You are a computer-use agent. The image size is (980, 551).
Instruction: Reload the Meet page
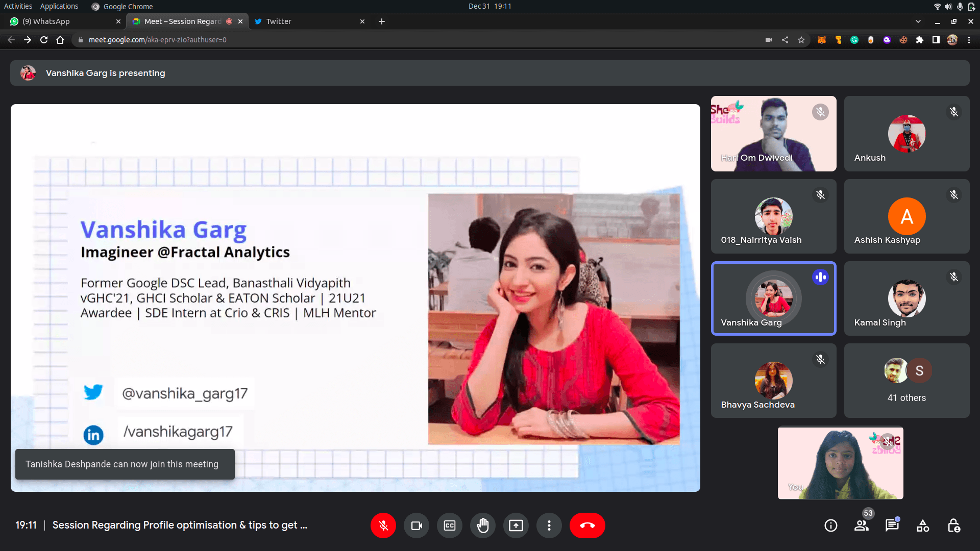[44, 40]
